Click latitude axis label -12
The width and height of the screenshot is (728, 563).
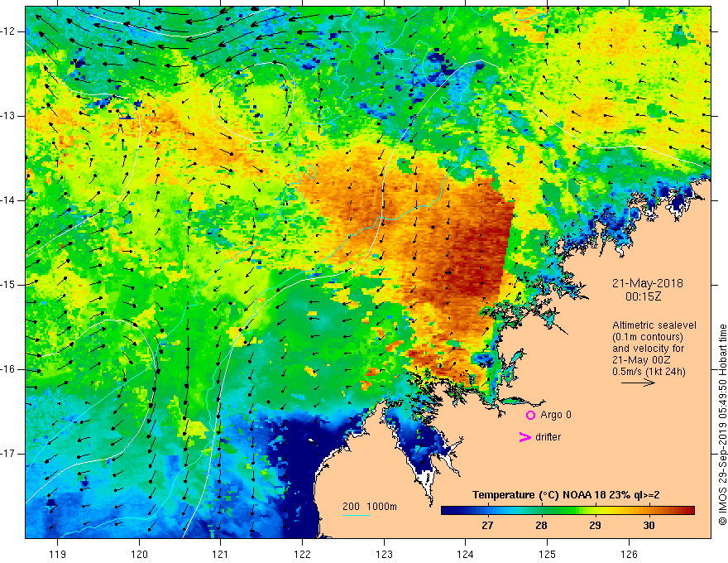(x=8, y=31)
